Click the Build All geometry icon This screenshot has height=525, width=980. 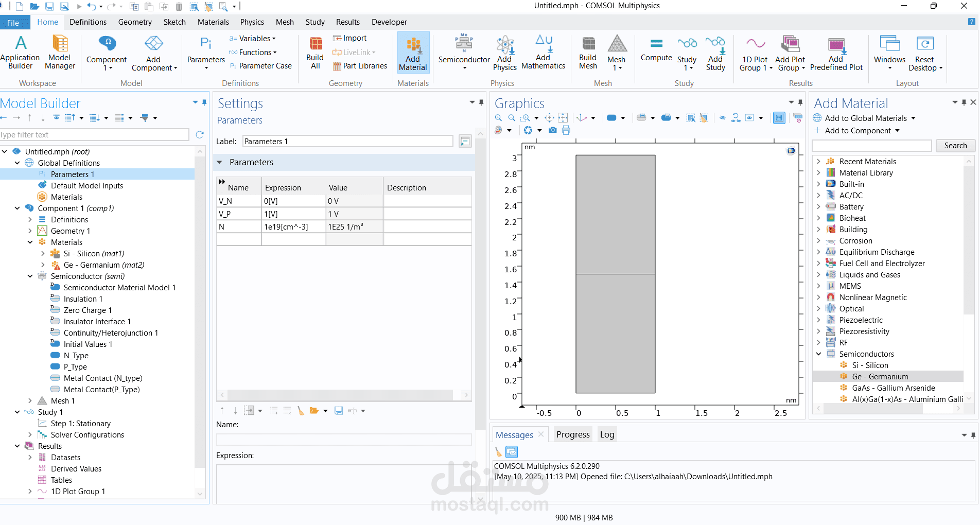(315, 52)
